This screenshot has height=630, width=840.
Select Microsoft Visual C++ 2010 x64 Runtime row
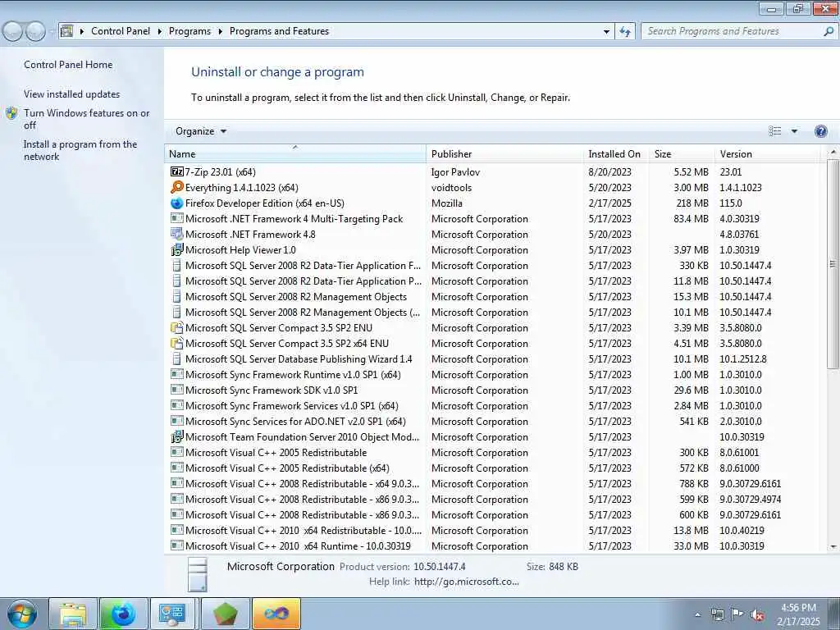pos(493,546)
